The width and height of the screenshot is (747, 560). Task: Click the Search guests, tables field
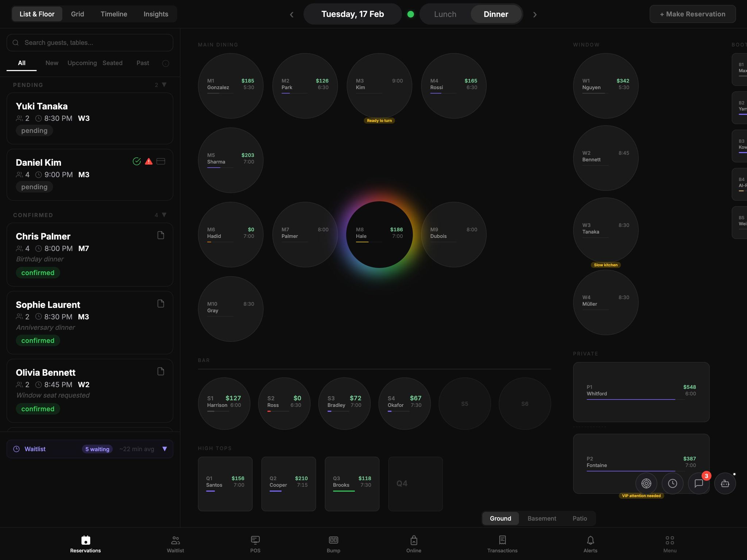point(90,43)
